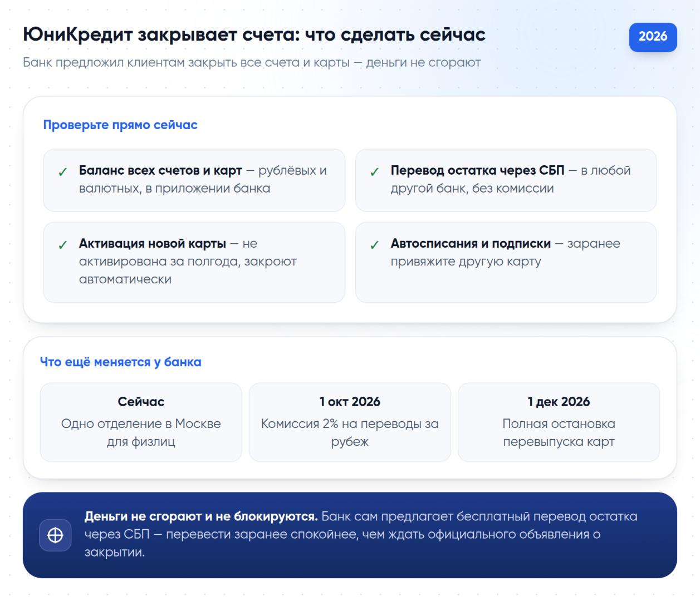The width and height of the screenshot is (700, 601).
Task: Click the checkmark beside 'Перевод остатка через СБП'
Action: click(375, 172)
